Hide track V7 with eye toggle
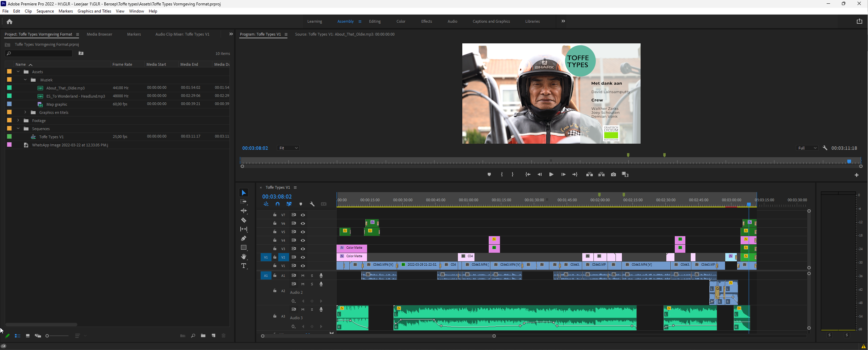The width and height of the screenshot is (868, 350). pyautogui.click(x=303, y=215)
